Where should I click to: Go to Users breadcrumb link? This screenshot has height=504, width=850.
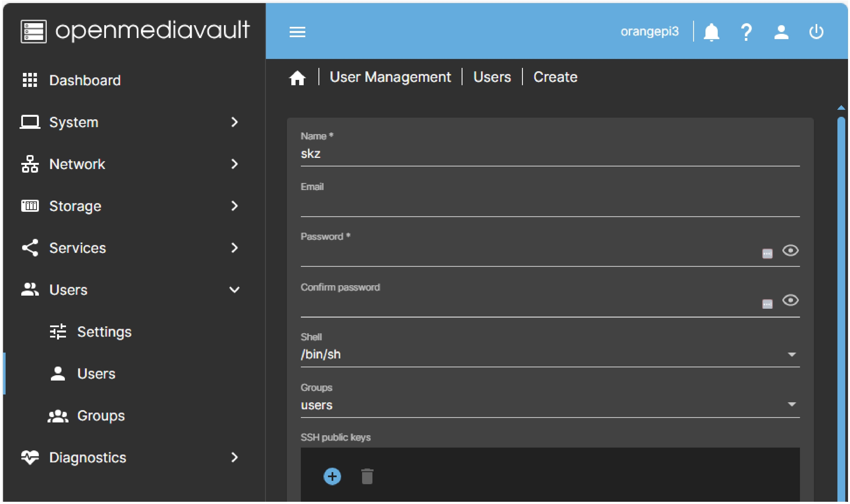[492, 77]
